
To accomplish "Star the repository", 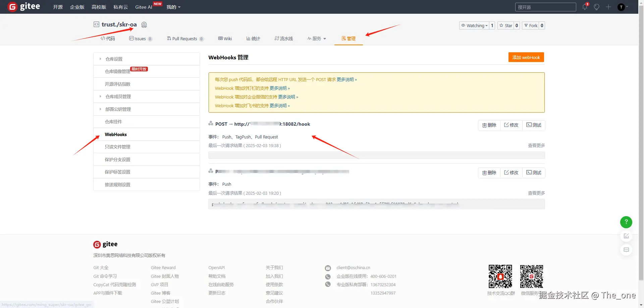I will pyautogui.click(x=505, y=25).
